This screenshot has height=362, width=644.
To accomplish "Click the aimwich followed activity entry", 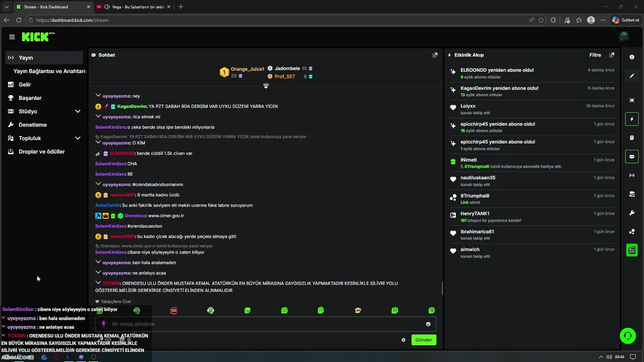I will (532, 252).
